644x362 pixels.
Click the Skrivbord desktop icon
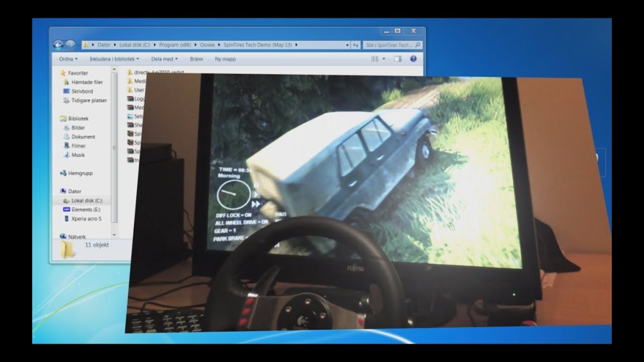[66, 92]
